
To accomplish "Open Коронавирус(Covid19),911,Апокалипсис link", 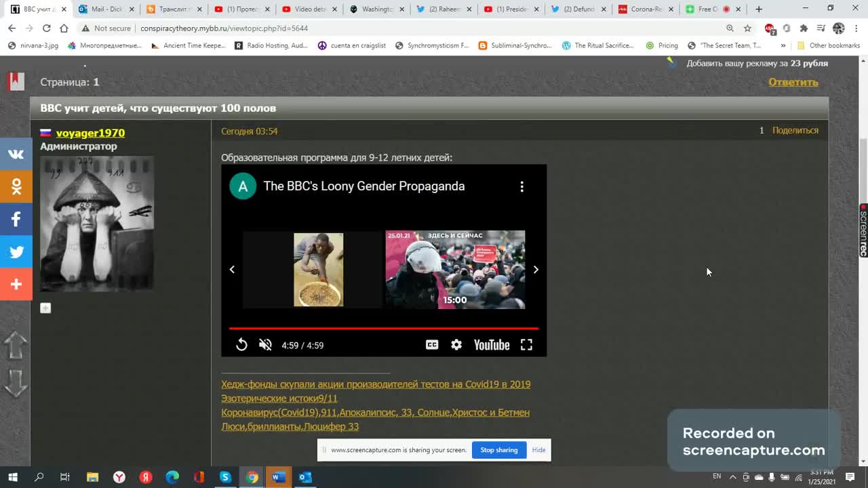I will (x=375, y=413).
